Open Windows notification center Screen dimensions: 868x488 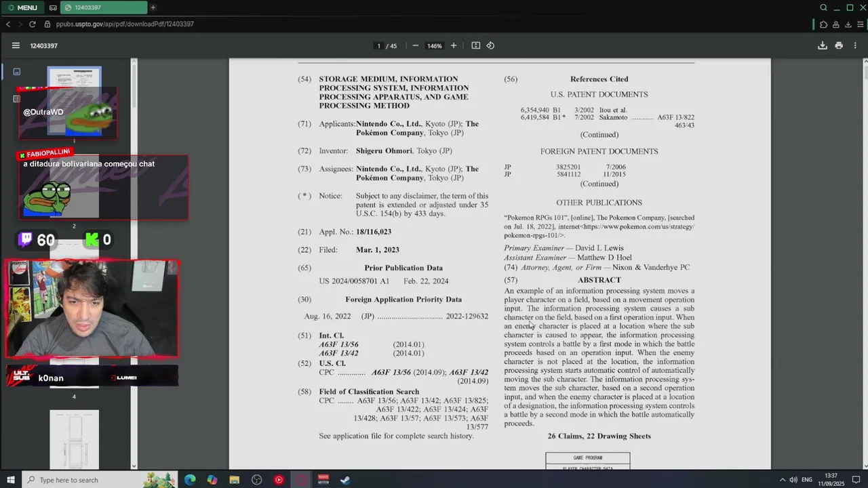point(857,480)
